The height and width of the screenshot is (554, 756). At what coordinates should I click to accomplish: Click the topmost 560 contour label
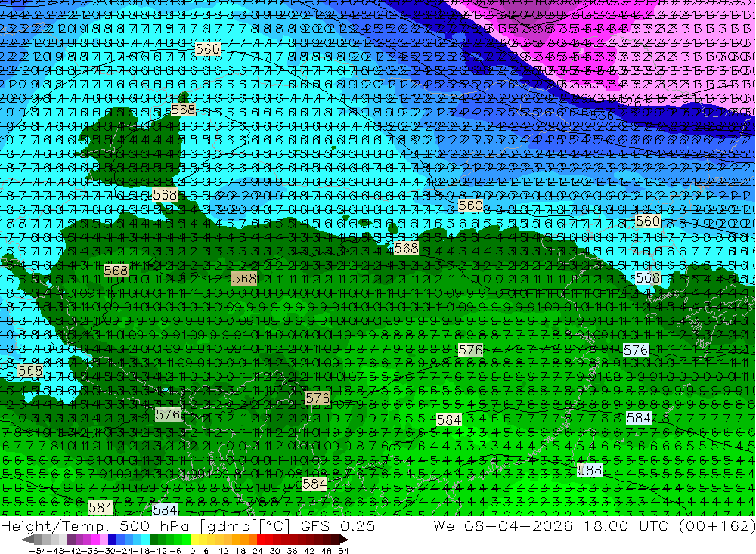click(x=208, y=49)
